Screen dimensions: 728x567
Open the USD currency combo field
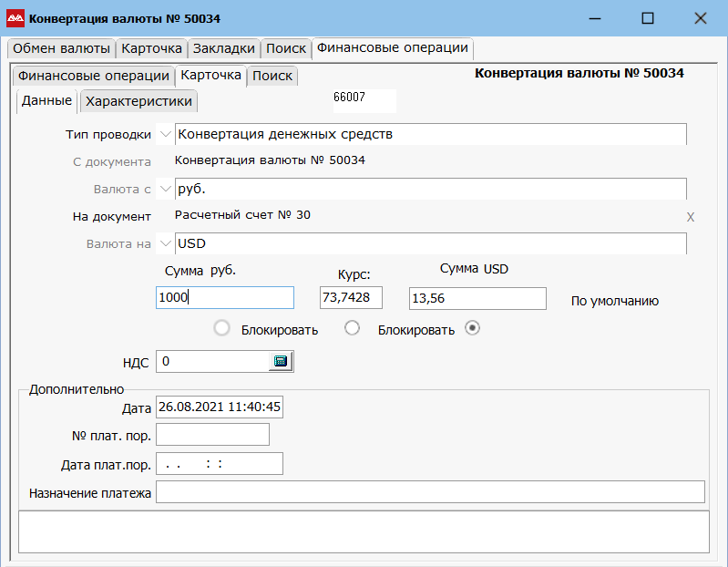point(430,243)
